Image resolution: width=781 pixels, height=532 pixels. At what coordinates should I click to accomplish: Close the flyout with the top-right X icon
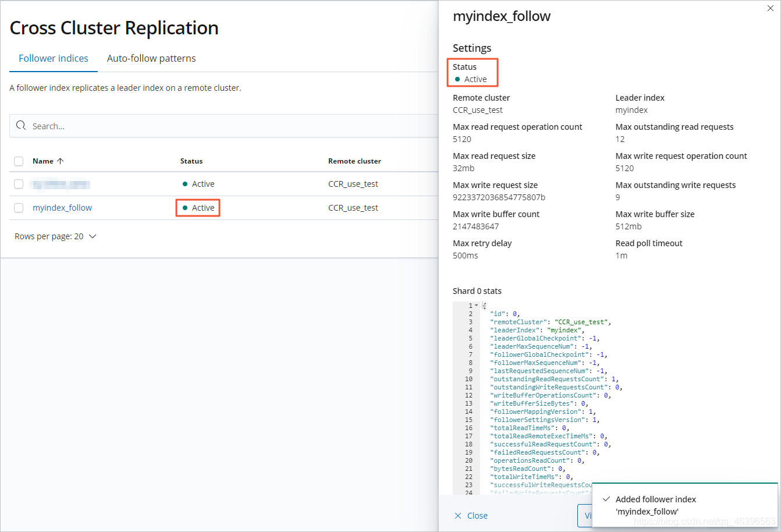(x=771, y=9)
